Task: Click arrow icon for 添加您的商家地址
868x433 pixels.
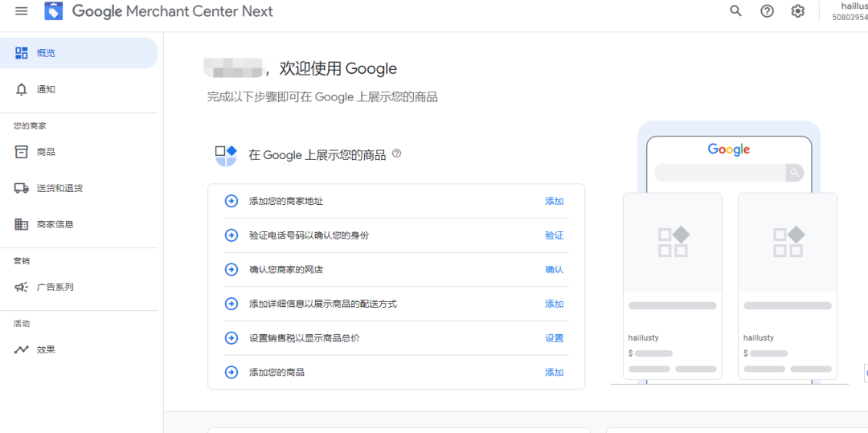Action: pos(231,202)
